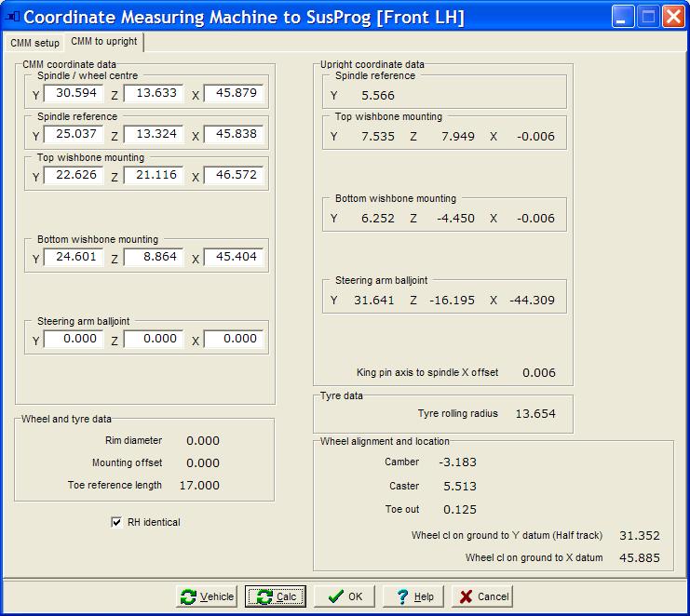
Task: Edit Spindle / wheel centre Z value
Action: point(153,94)
